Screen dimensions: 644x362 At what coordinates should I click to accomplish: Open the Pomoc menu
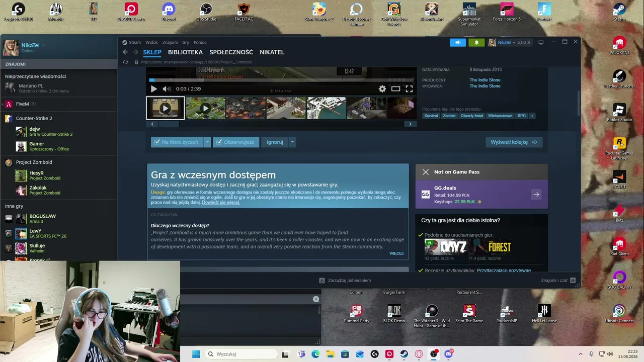[200, 42]
